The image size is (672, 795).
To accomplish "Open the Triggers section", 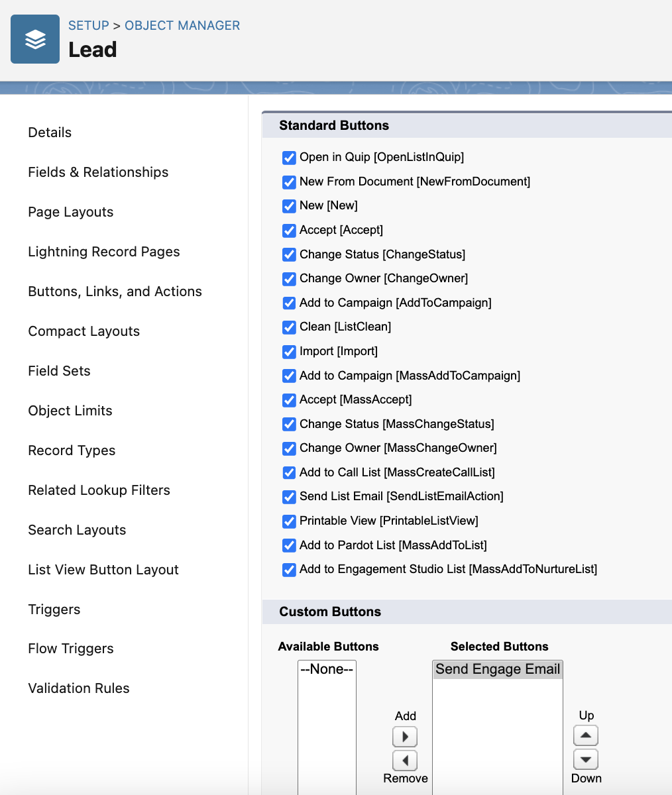I will click(x=54, y=609).
